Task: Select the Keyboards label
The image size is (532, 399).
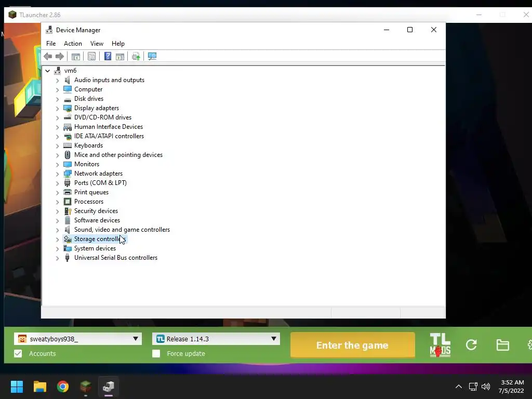Action: [x=88, y=145]
